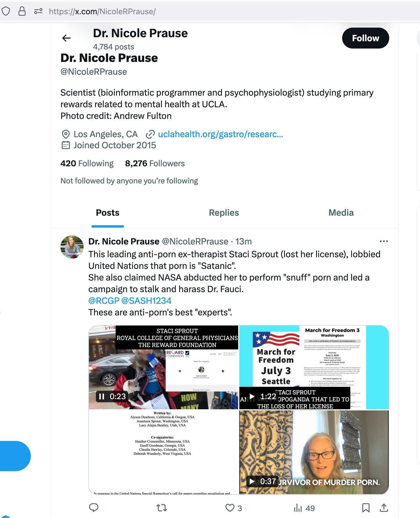Switch to the Media tab

pos(341,212)
